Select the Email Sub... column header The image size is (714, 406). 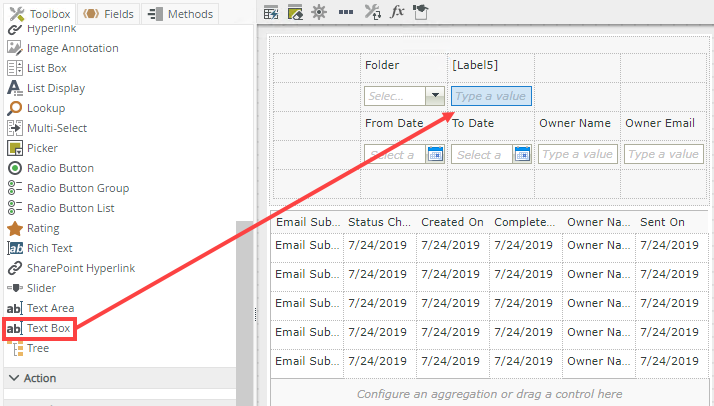tap(307, 222)
